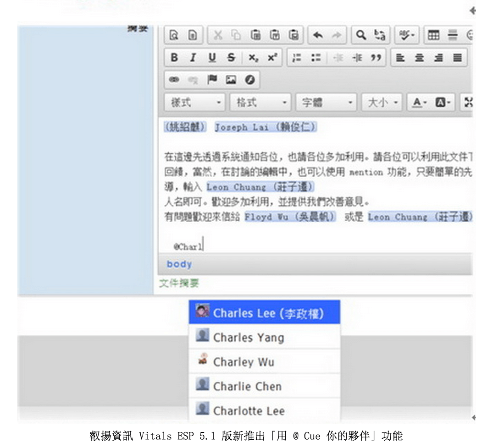Insert a numbered list
The width and height of the screenshot is (487, 448).
[x=297, y=58]
